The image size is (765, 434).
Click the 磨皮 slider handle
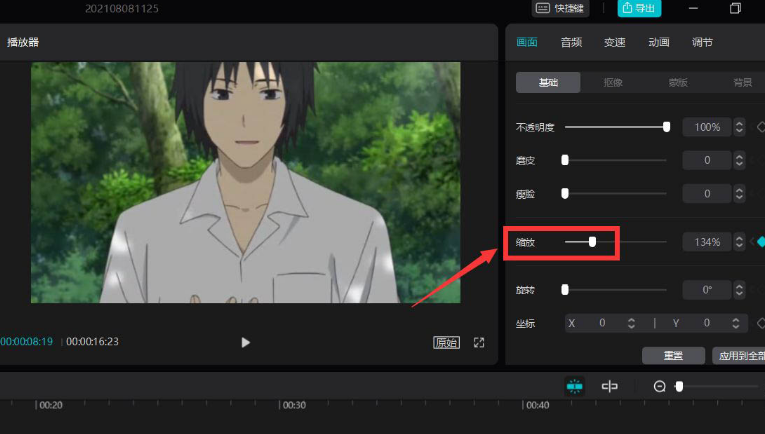tap(565, 160)
